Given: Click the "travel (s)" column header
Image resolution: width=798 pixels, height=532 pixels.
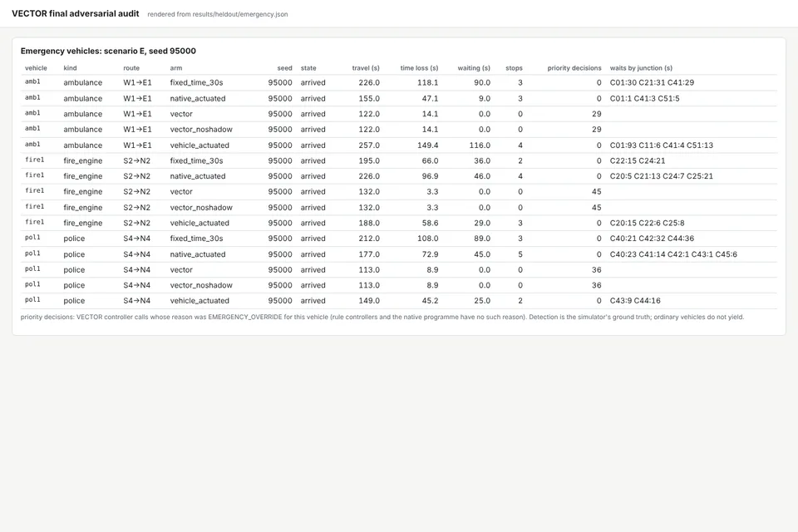Looking at the screenshot, I should coord(366,67).
